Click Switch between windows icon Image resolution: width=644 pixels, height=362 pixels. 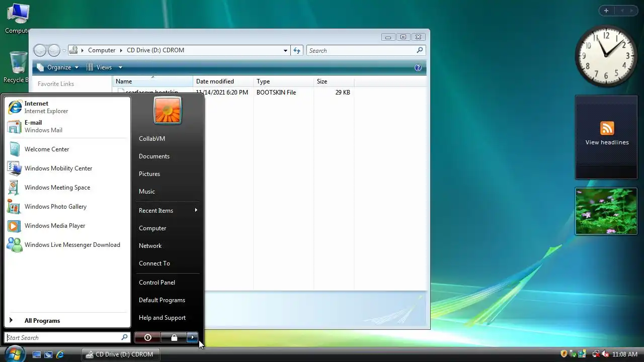48,354
